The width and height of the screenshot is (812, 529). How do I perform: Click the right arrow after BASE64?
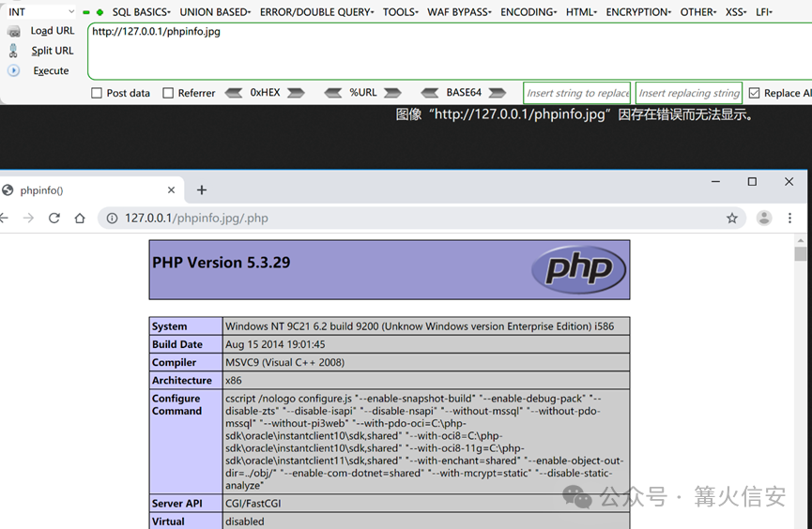[498, 93]
